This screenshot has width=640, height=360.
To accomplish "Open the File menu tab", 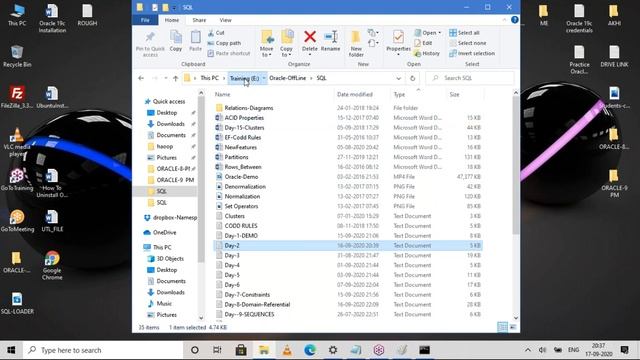I will (145, 20).
